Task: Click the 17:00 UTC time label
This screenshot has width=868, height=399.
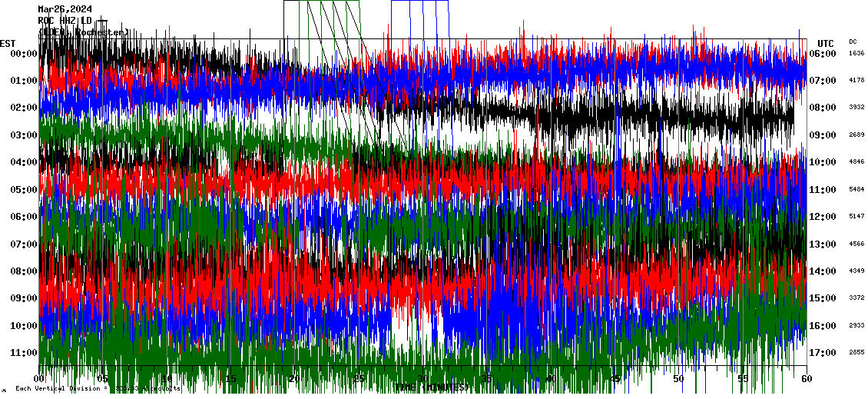Action: point(822,353)
